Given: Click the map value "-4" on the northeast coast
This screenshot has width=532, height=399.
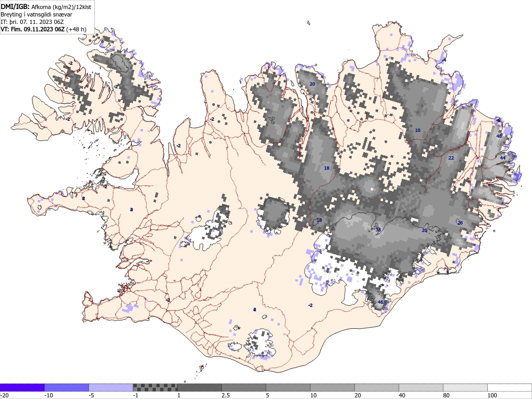Looking at the screenshot, I should click(x=444, y=60).
